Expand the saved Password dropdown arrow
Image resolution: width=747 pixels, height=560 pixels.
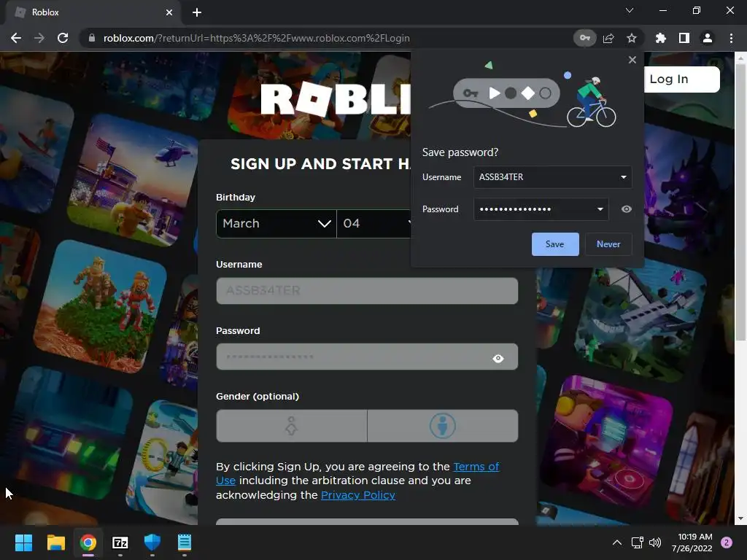click(x=600, y=209)
